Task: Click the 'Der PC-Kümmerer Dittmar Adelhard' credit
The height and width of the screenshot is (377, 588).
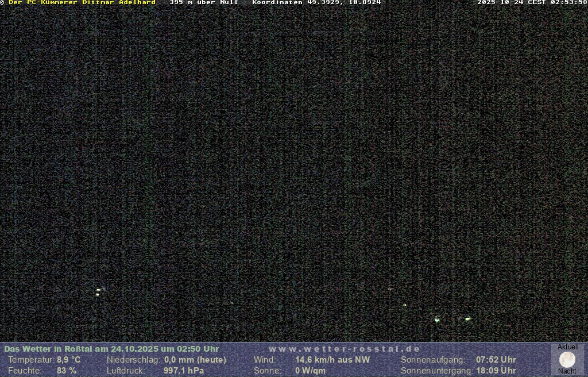Action: coord(82,2)
